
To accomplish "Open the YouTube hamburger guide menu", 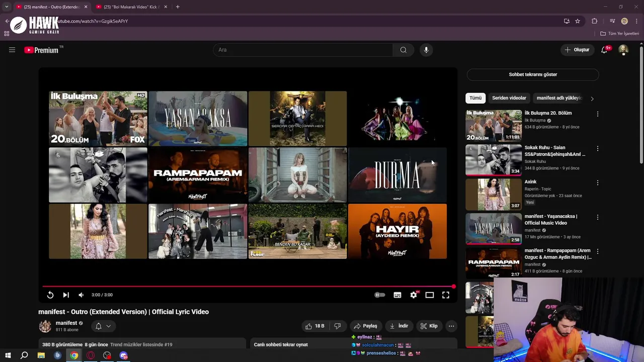I will point(12,50).
